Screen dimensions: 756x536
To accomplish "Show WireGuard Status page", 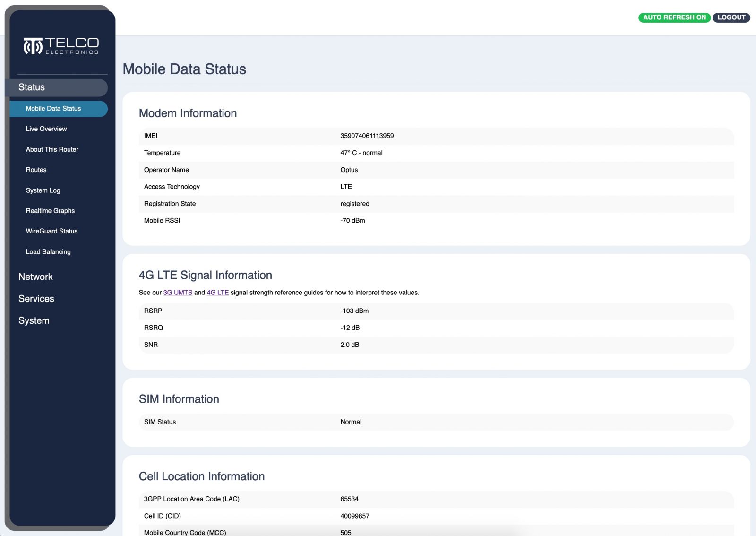I will pos(52,231).
